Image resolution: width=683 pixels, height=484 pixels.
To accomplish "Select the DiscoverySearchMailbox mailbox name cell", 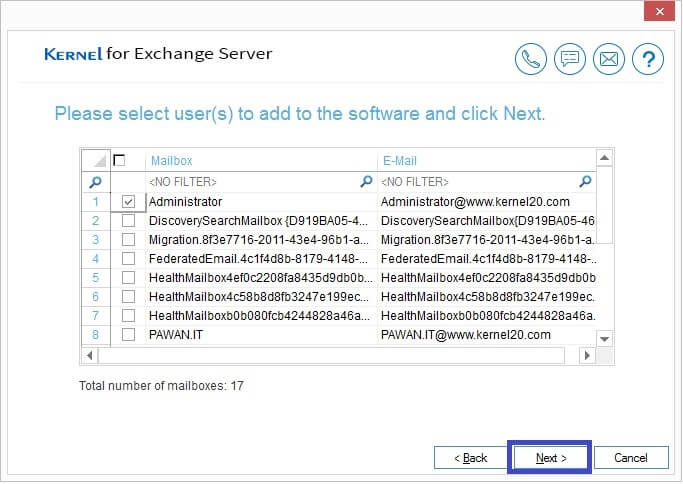I will tap(261, 220).
